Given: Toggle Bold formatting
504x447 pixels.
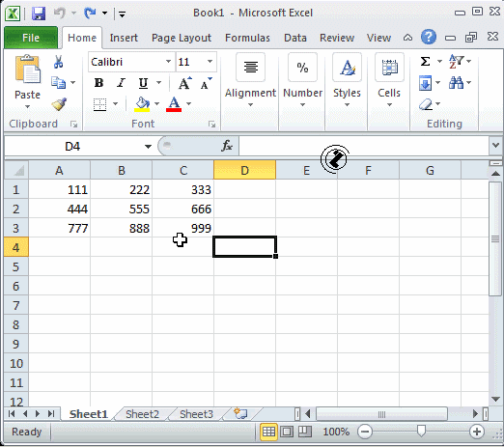Looking at the screenshot, I should (98, 83).
